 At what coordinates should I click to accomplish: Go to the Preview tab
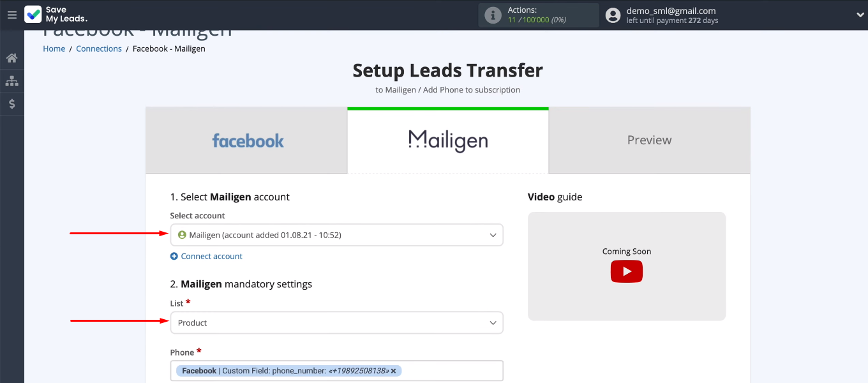pyautogui.click(x=649, y=140)
